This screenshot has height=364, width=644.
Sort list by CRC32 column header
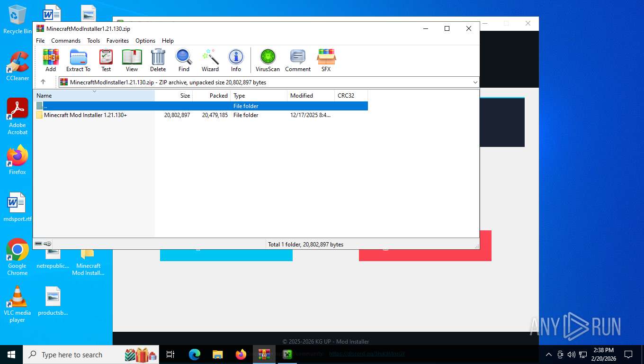[x=351, y=95]
